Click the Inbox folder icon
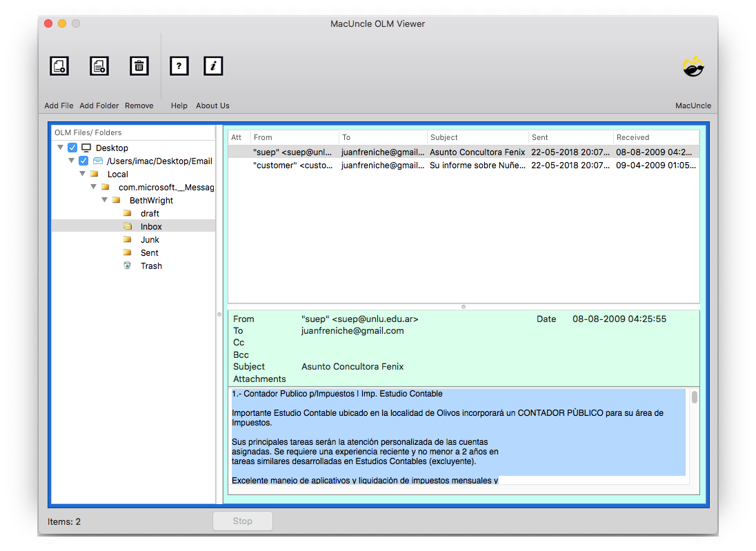Screen dimensions: 756x551 128,226
